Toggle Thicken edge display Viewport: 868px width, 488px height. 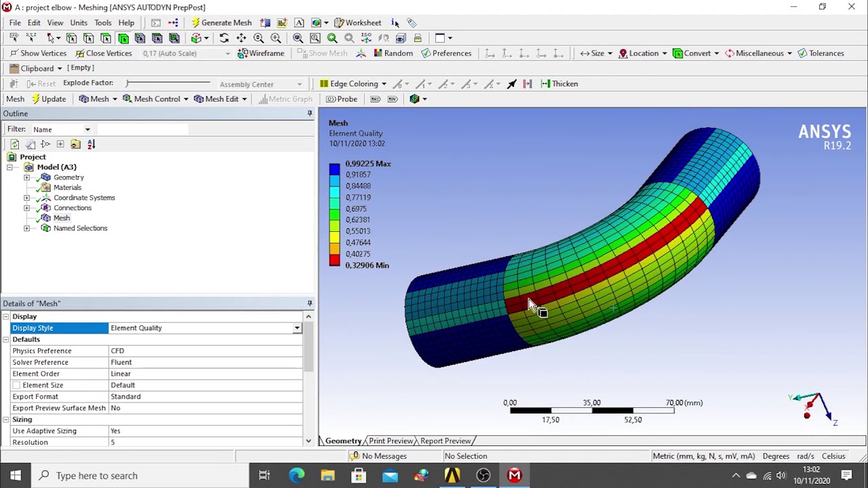coord(559,83)
